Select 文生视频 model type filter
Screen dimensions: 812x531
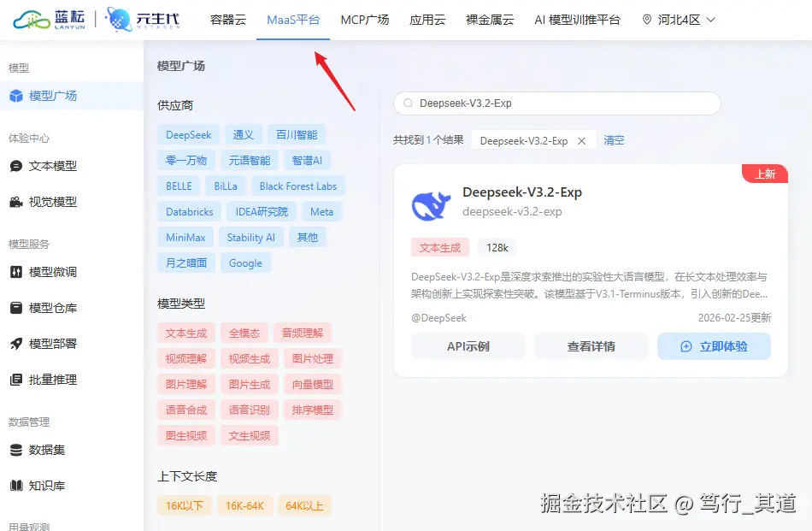tap(250, 436)
